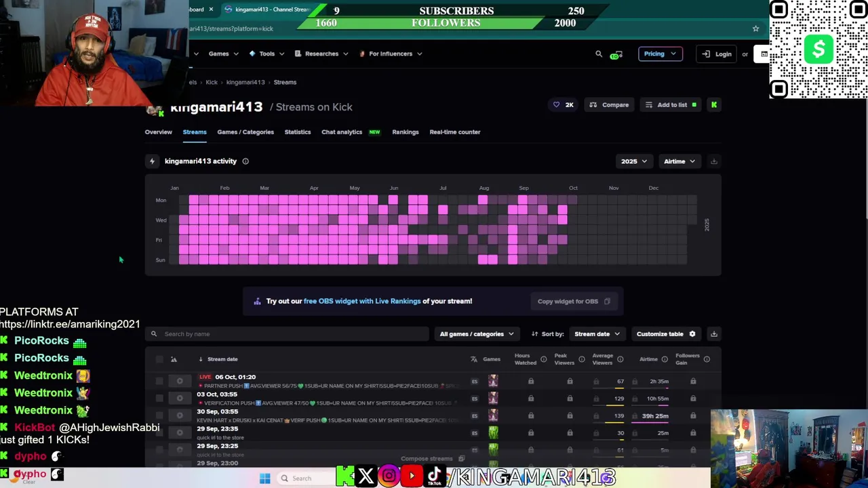Open channel on Kick via green K icon

click(713, 105)
